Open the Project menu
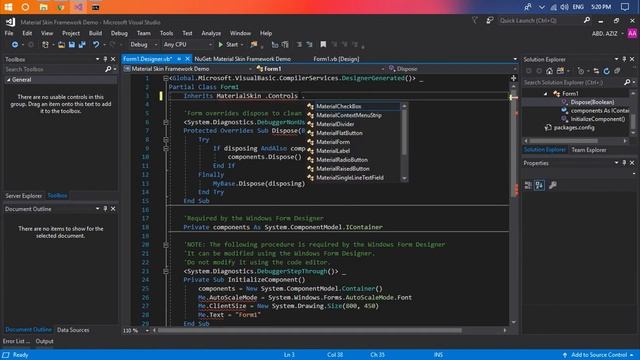Image resolution: width=640 pixels, height=360 pixels. coord(71,33)
